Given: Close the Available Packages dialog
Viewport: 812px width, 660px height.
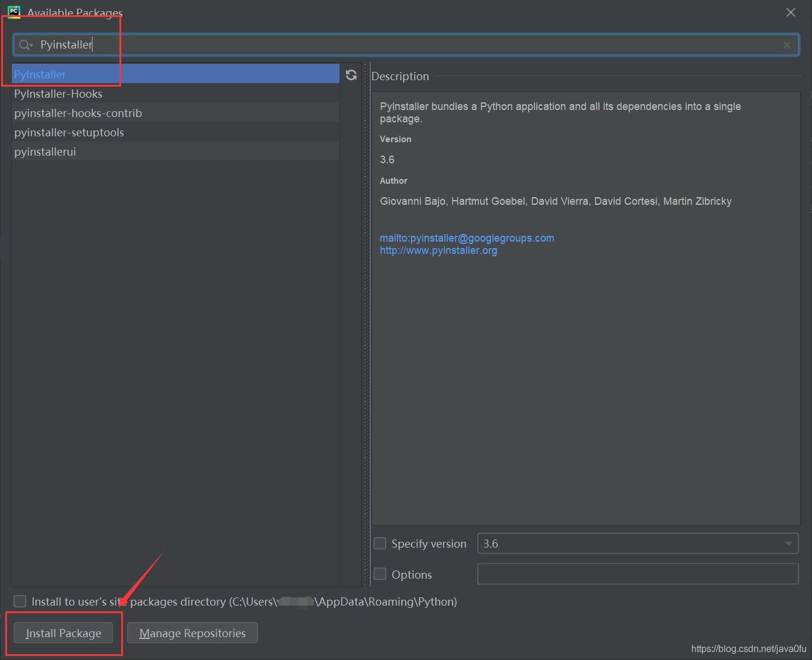Looking at the screenshot, I should (791, 12).
